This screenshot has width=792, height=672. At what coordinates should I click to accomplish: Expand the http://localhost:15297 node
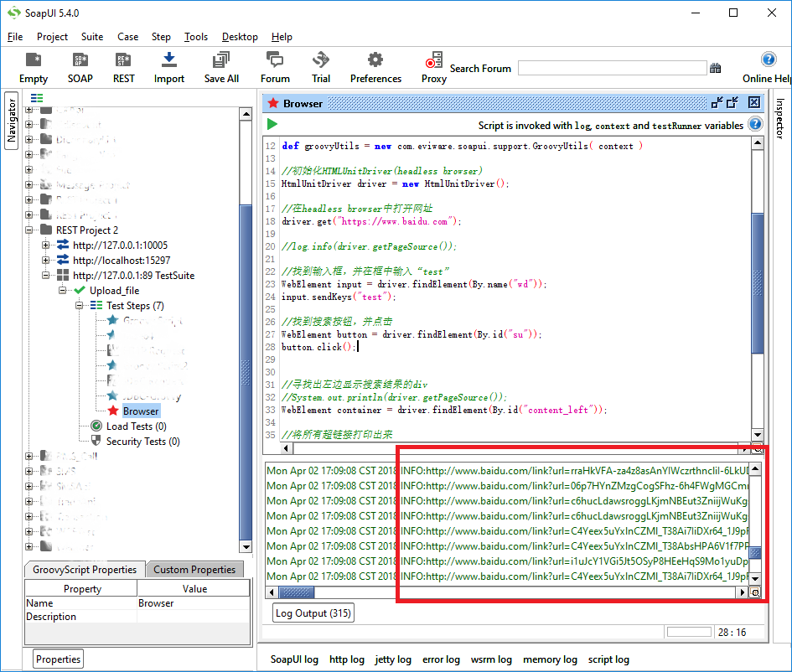pos(46,261)
